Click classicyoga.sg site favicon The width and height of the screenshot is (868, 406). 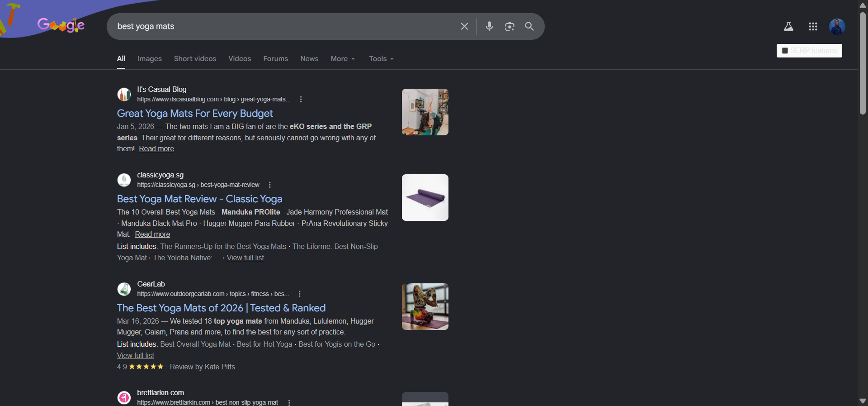[x=124, y=180]
